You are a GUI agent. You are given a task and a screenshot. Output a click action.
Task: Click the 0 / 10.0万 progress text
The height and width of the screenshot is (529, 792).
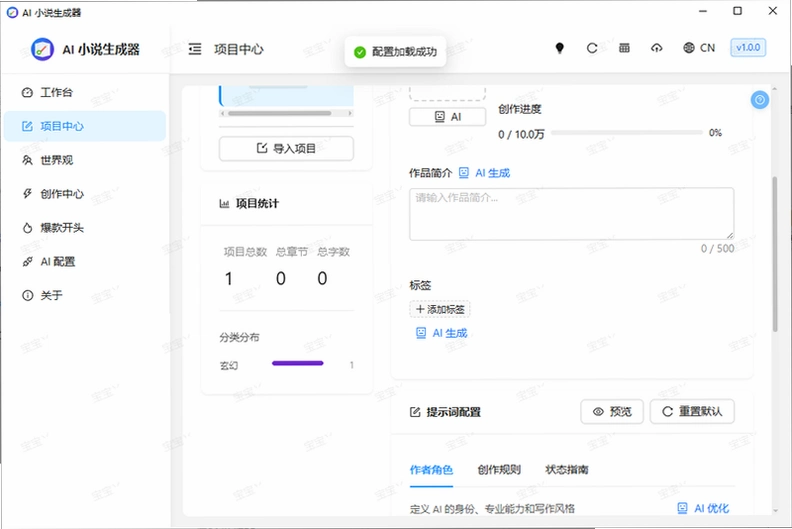(x=521, y=134)
